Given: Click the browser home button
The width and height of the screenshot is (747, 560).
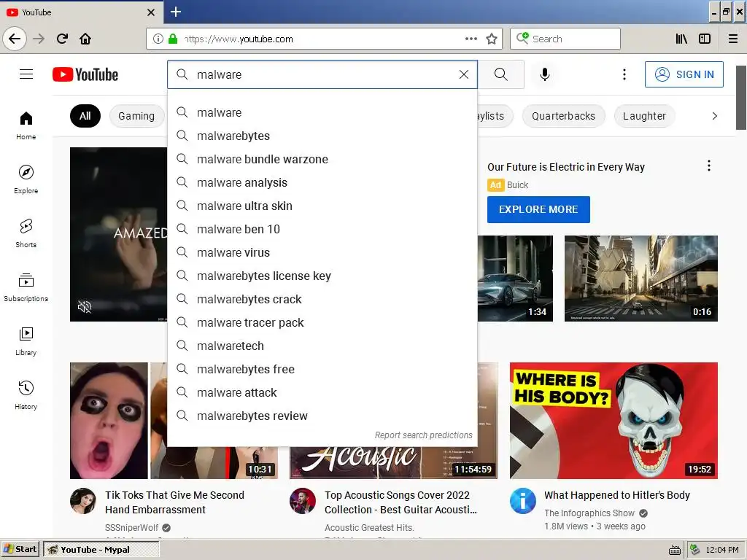Looking at the screenshot, I should point(85,39).
